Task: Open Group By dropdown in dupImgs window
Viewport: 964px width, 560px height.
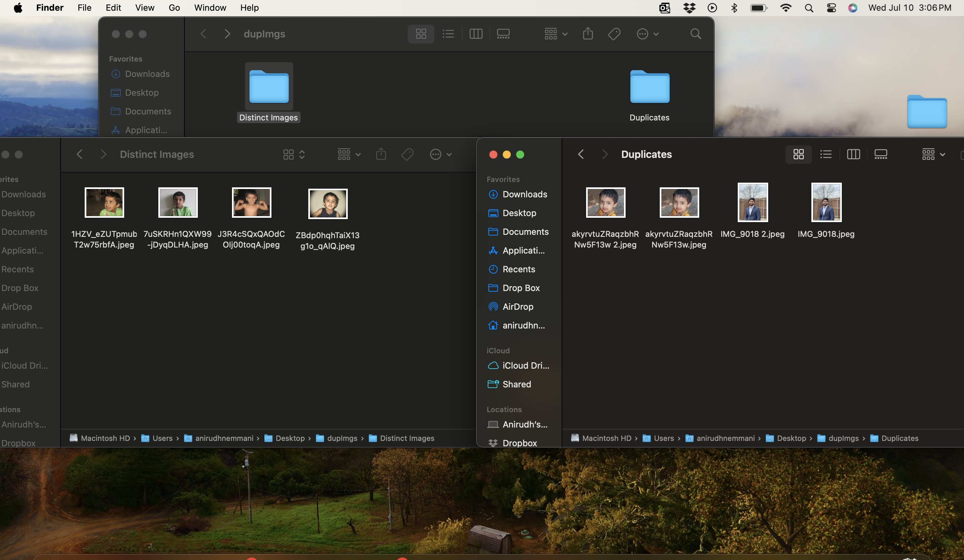Action: coord(556,34)
